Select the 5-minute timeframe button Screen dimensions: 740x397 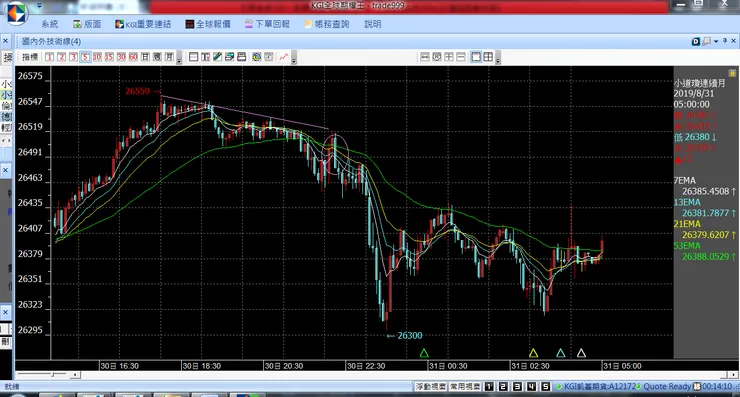85,57
